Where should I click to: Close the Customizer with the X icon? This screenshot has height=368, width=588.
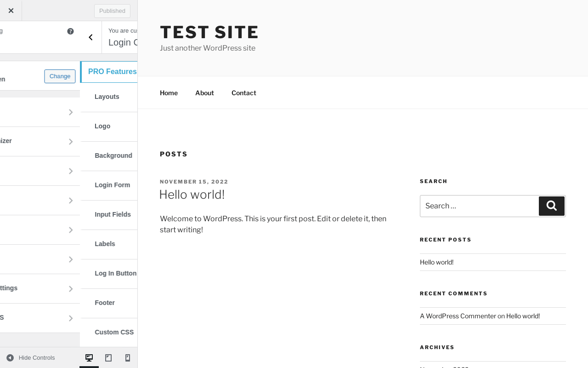[11, 11]
